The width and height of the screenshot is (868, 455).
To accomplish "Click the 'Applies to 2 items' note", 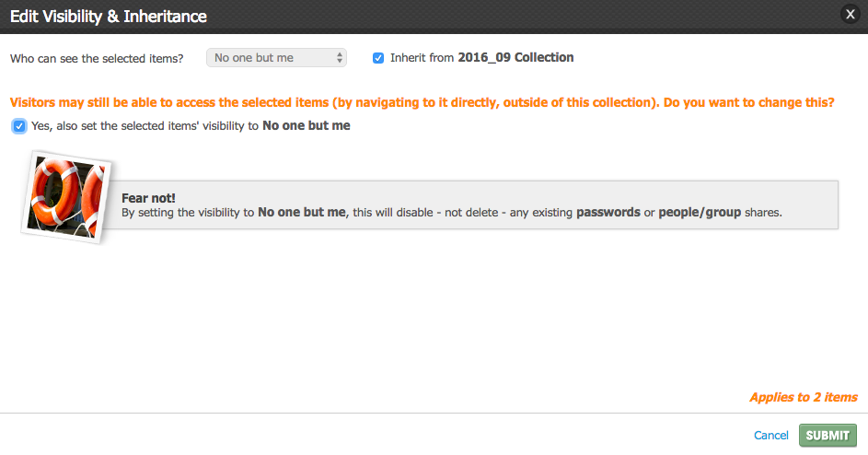I will [x=804, y=397].
